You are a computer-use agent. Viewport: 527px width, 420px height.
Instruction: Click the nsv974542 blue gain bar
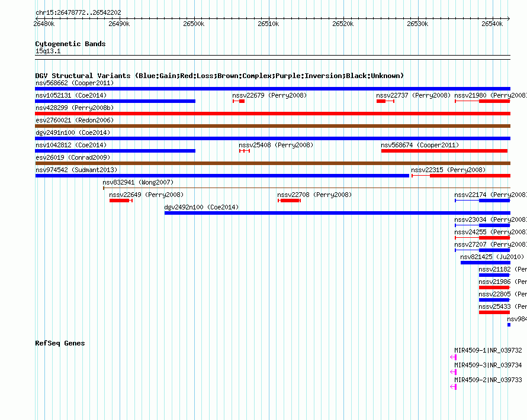[222, 176]
